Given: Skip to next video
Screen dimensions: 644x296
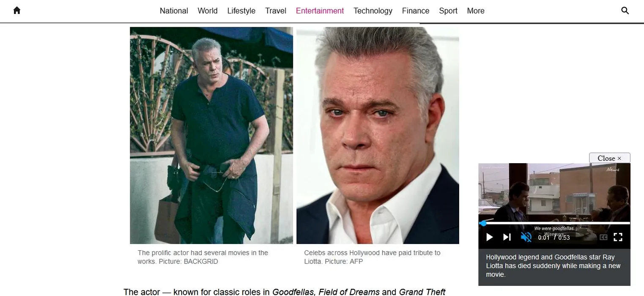Looking at the screenshot, I should 507,237.
